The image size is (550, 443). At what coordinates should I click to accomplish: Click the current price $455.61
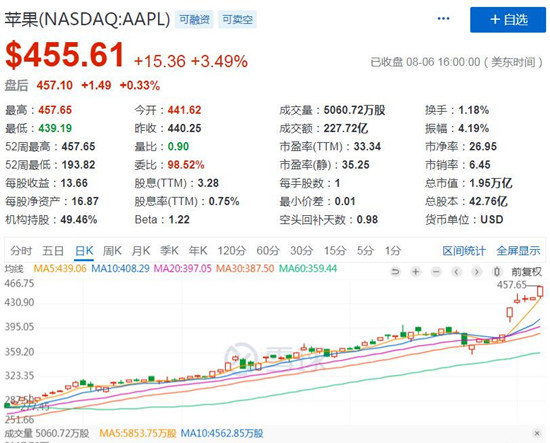[65, 54]
